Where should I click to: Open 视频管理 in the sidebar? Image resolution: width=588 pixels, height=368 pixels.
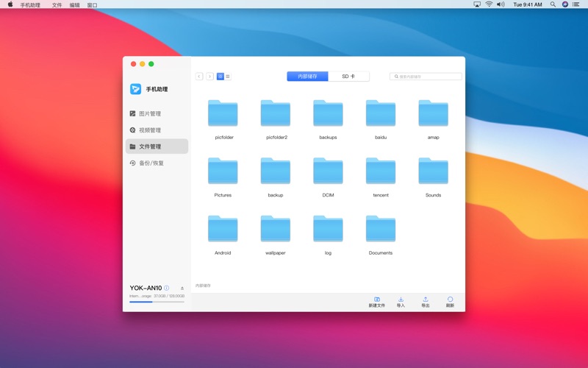coord(157,130)
